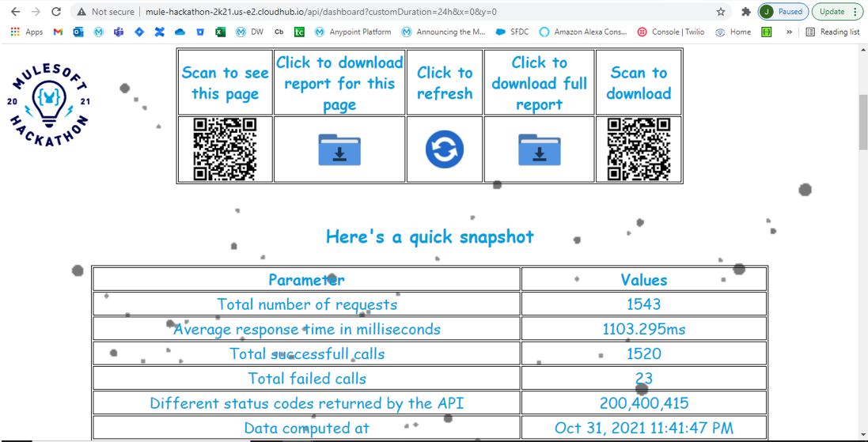Screen dimensions: 868x442
Task: Click the 'Click to refresh' heading
Action: click(445, 83)
